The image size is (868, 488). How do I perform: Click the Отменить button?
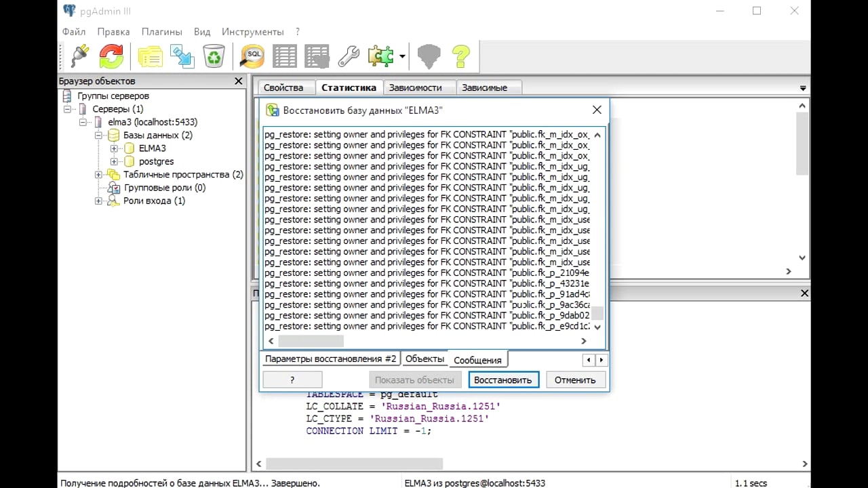tap(575, 380)
